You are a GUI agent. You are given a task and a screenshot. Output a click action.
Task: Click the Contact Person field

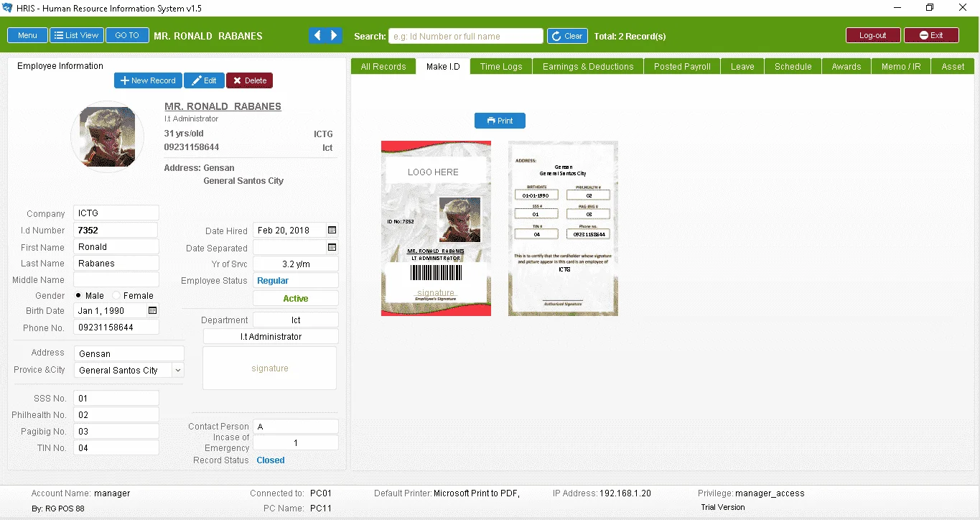[295, 427]
